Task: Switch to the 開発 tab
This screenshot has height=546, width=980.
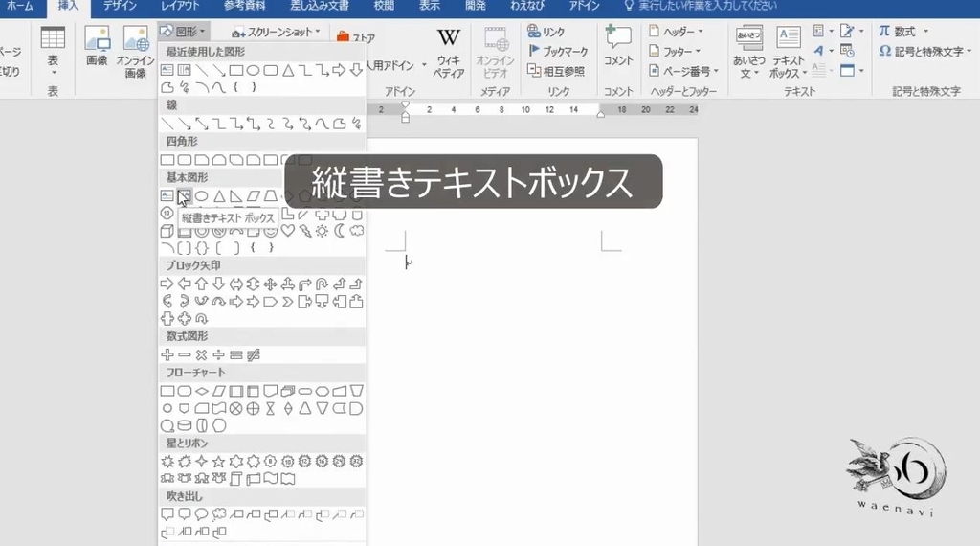Action: (475, 7)
